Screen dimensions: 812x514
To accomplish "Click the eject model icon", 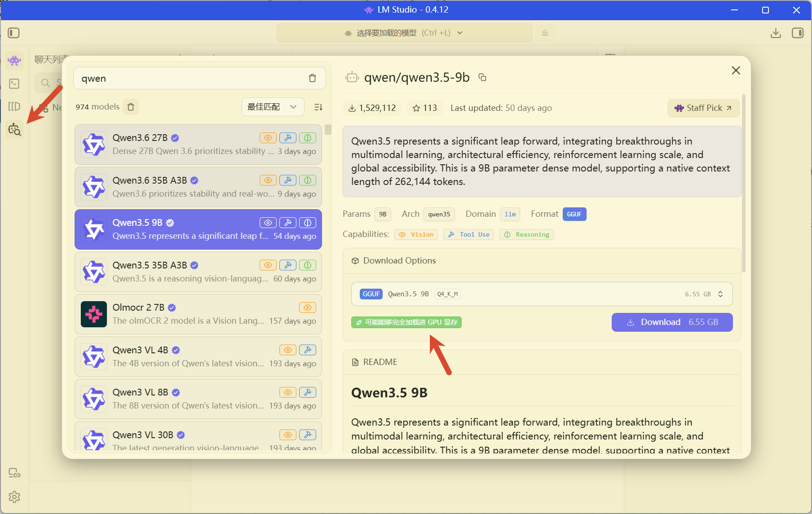I will (x=545, y=33).
